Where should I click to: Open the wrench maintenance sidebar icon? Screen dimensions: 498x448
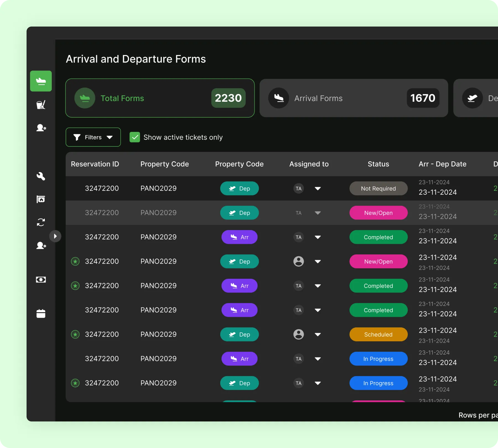41,176
